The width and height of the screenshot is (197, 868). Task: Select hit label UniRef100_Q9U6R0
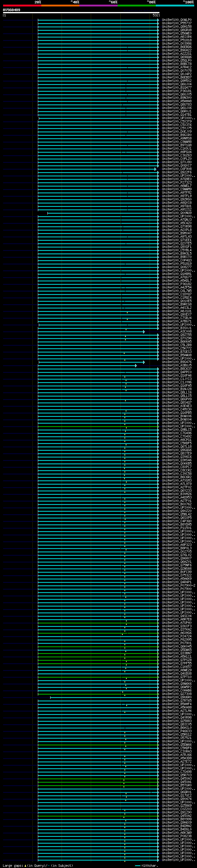point(176,697)
